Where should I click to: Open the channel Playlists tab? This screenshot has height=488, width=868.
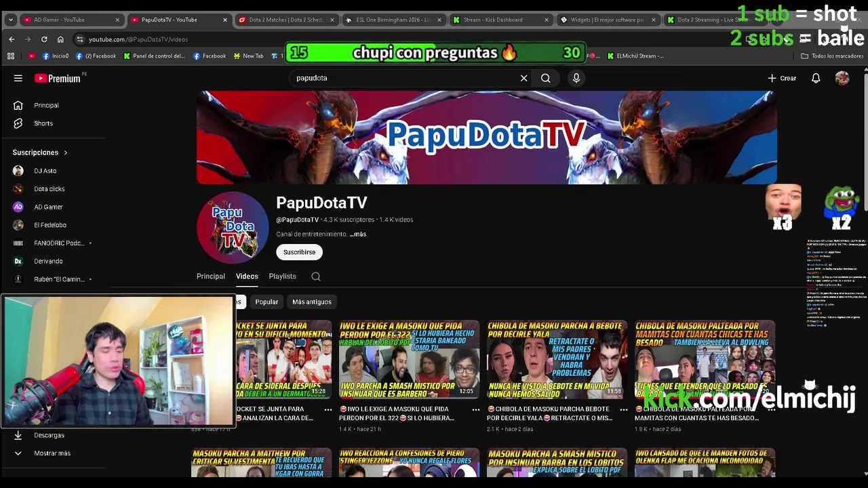coord(282,277)
